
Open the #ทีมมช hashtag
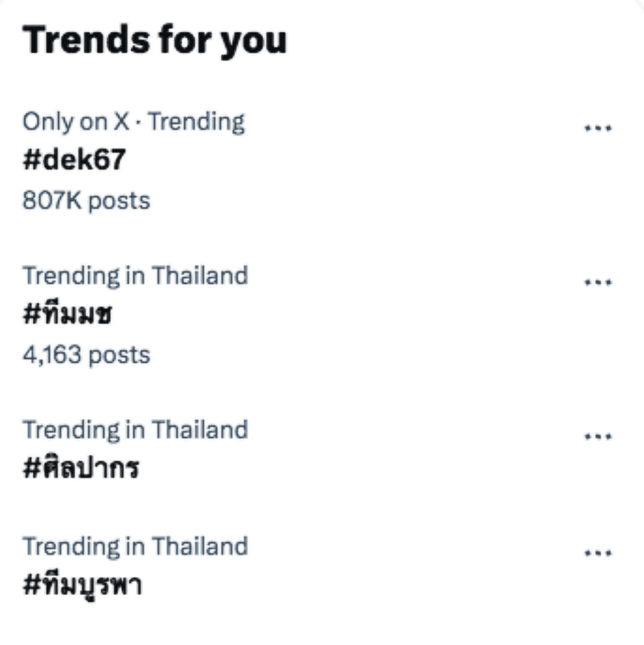67,314
